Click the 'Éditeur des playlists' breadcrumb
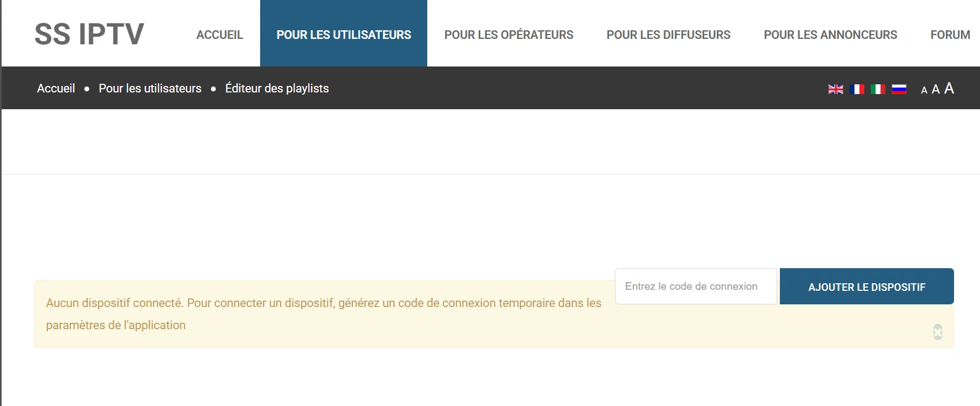 (277, 88)
